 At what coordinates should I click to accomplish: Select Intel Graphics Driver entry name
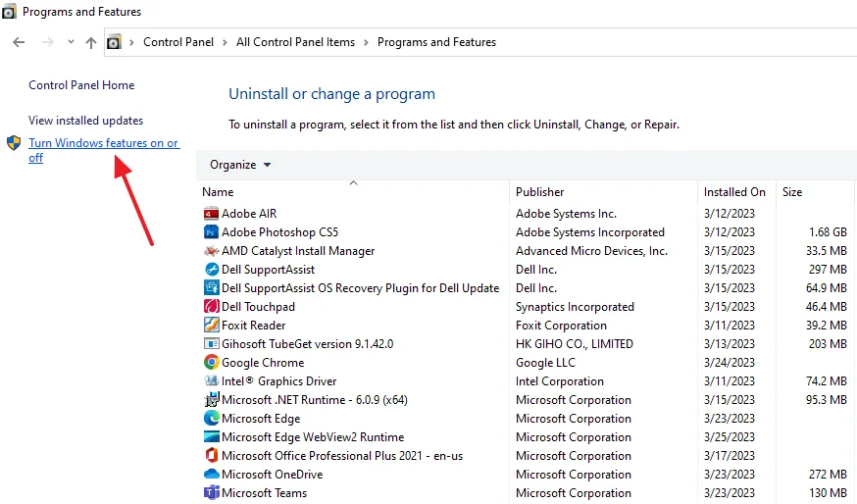tap(278, 381)
